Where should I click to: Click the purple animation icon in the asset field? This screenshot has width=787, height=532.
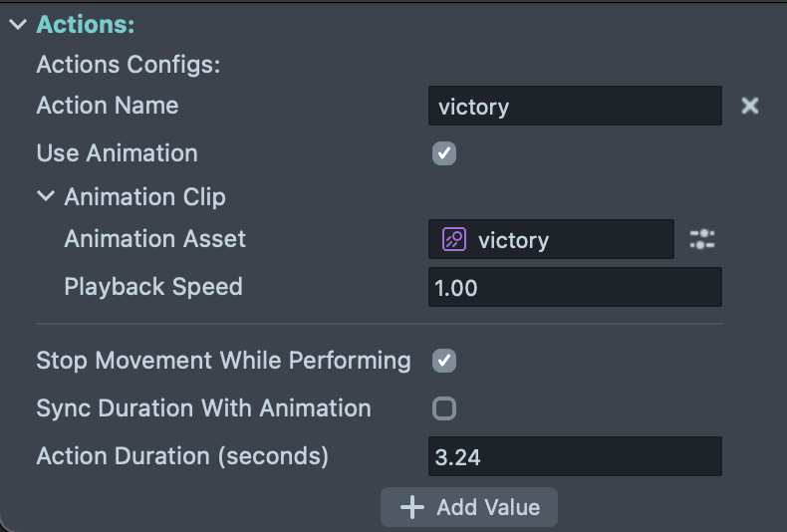[454, 239]
